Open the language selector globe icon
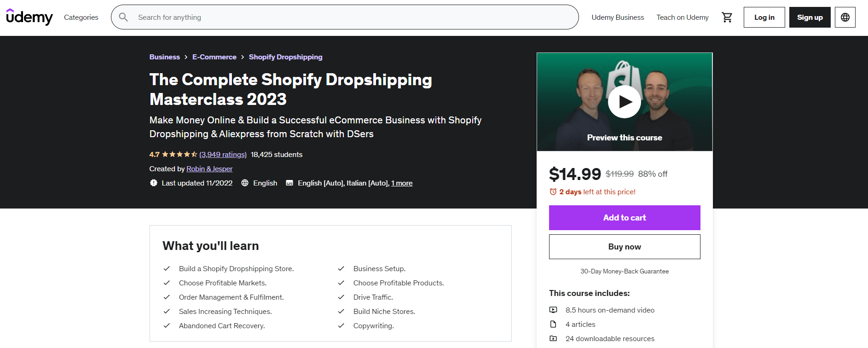Image resolution: width=868 pixels, height=348 pixels. coord(845,17)
